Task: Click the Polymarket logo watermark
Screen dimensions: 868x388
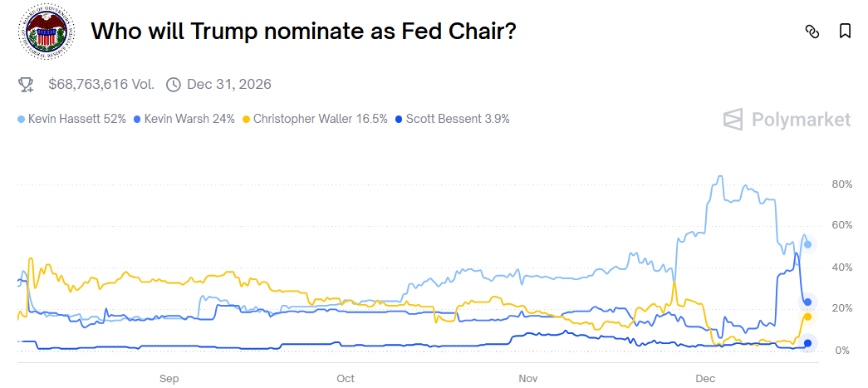Action: (x=787, y=120)
